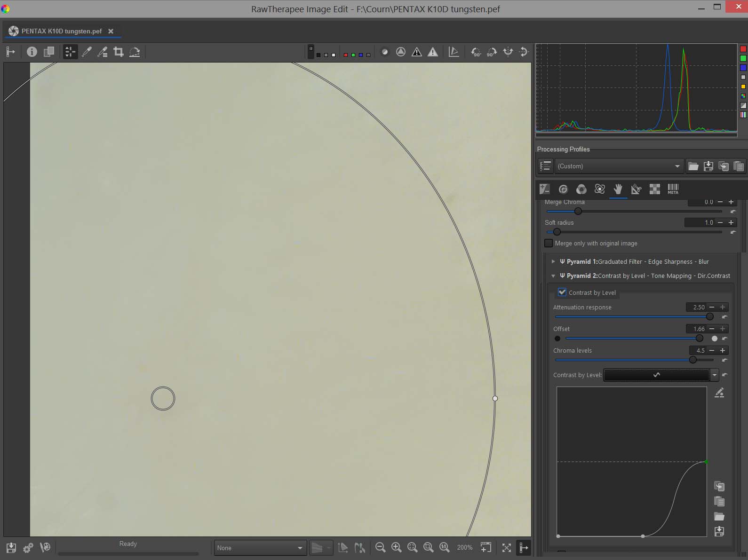Click save processing profile icon
This screenshot has width=748, height=560.
coord(708,166)
